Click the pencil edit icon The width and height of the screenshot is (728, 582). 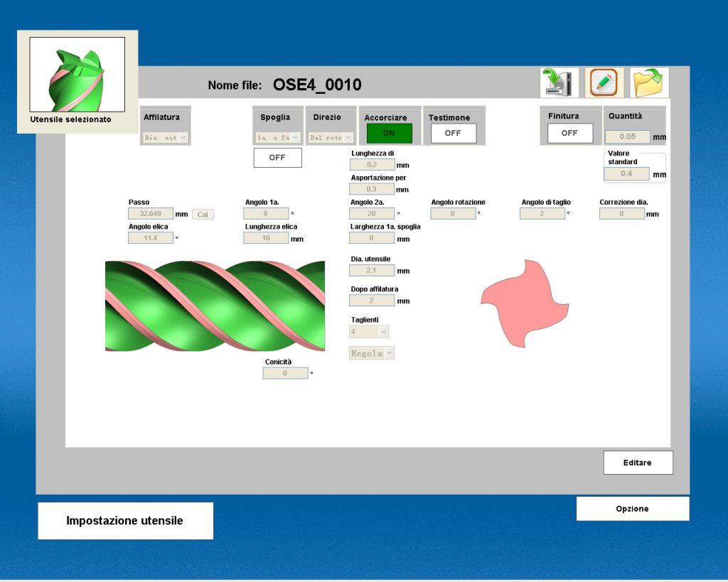(x=604, y=82)
